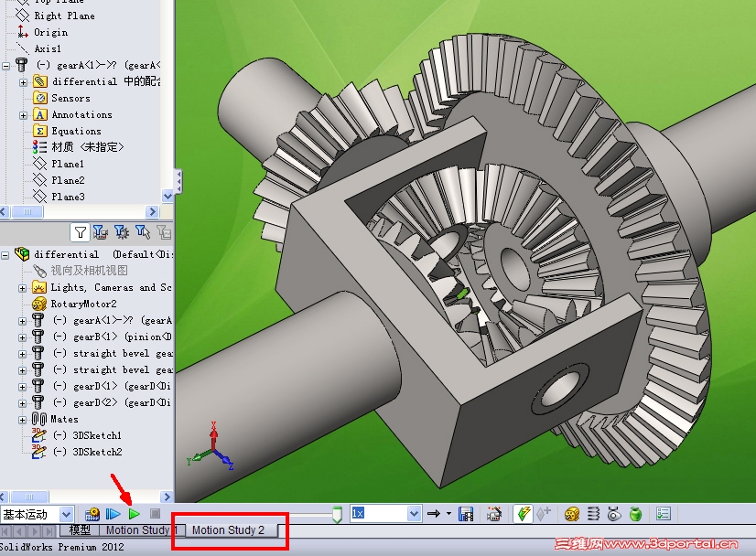Select 3DSketch1 in motion tree
This screenshot has width=756, height=556.
[x=96, y=435]
